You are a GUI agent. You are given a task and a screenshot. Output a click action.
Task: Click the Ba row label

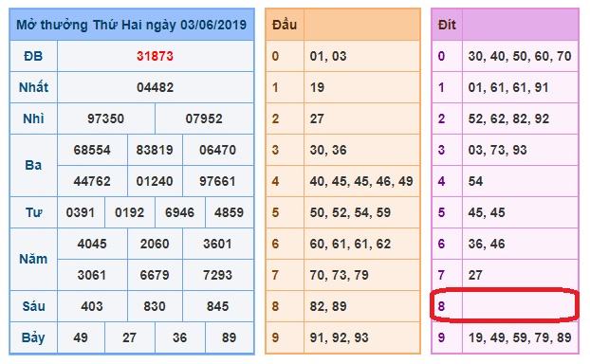[33, 165]
